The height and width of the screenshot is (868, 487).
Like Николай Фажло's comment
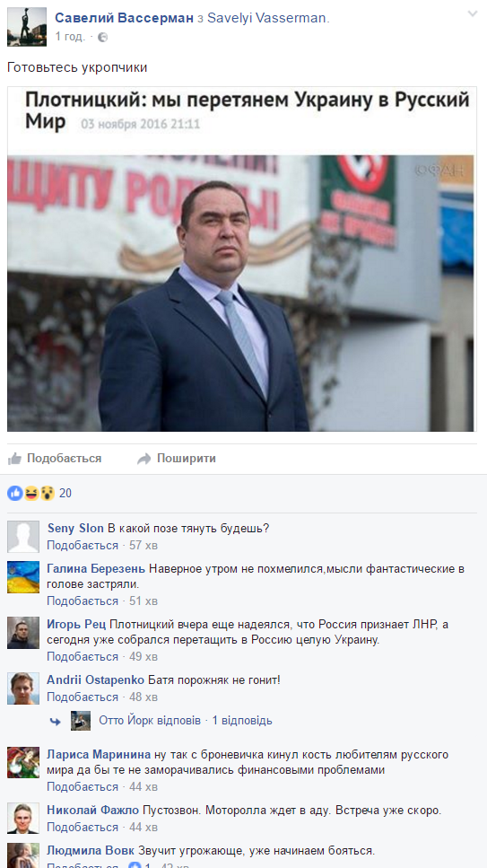(83, 827)
